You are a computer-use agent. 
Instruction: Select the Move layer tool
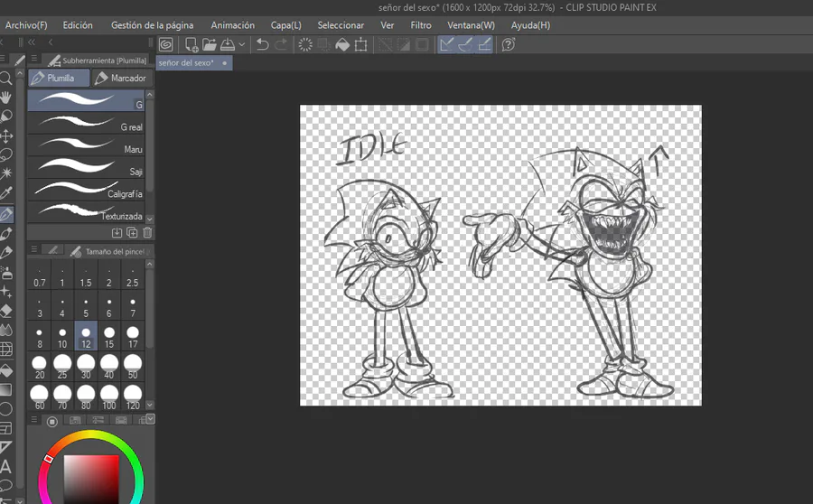6,135
